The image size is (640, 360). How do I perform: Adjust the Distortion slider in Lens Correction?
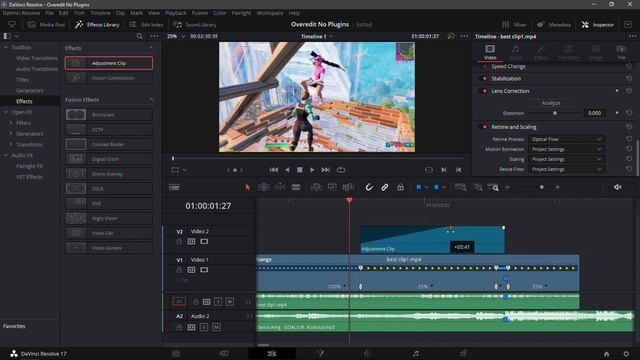[555, 113]
